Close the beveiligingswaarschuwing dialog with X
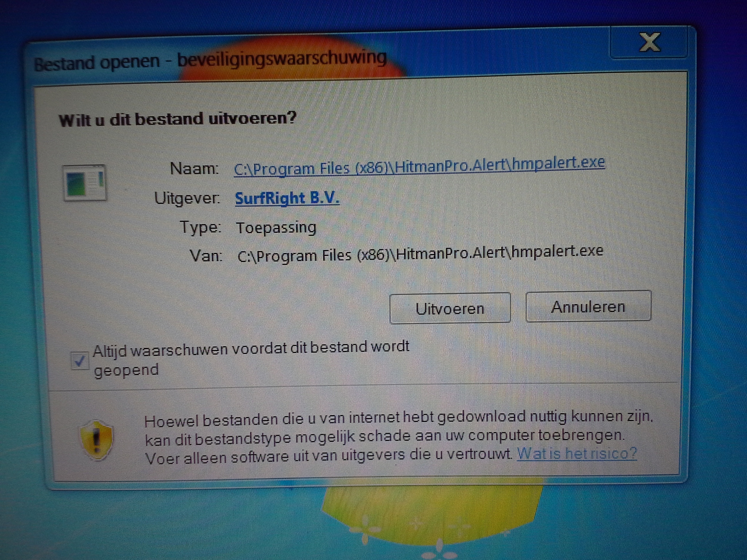Screen dimensions: 747x560 pyautogui.click(x=649, y=43)
